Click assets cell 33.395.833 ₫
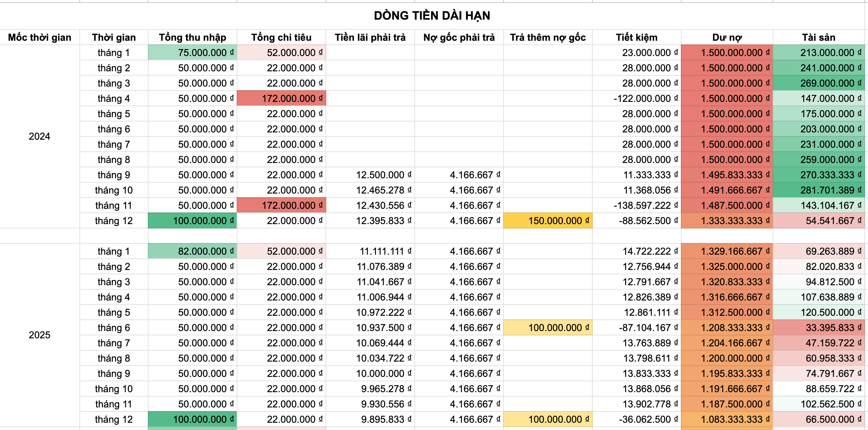Screen dimensions: 868x430 (x=818, y=328)
